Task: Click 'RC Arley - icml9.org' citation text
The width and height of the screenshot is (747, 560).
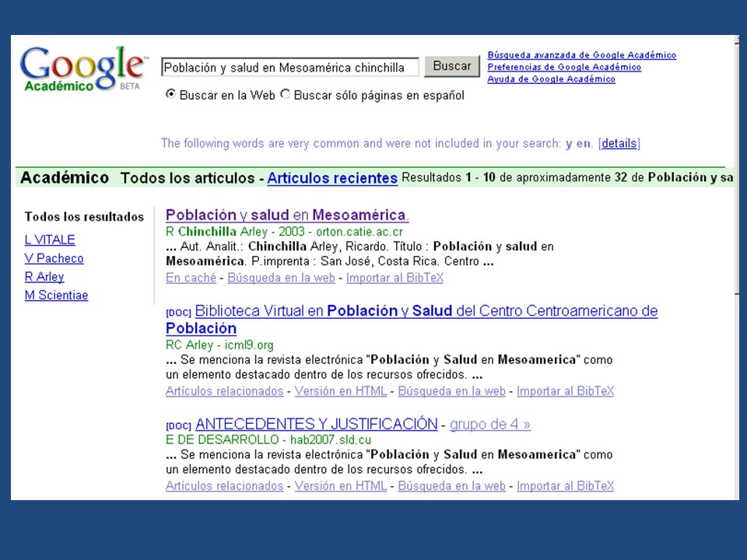Action: (x=219, y=345)
